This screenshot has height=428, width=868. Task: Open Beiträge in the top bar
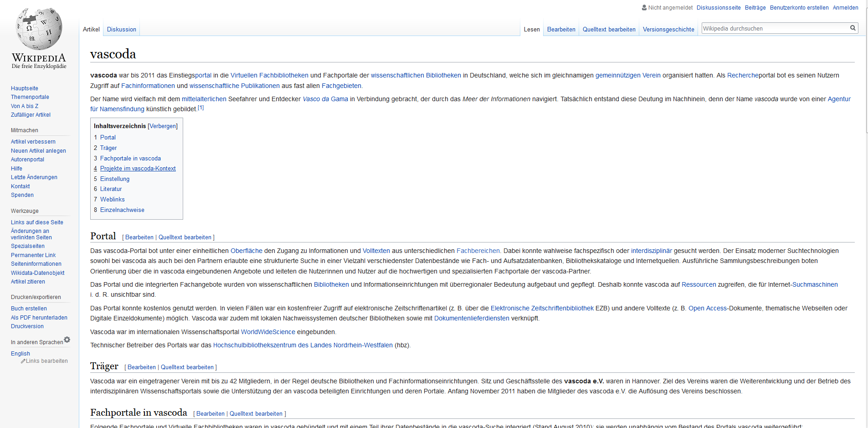(755, 8)
